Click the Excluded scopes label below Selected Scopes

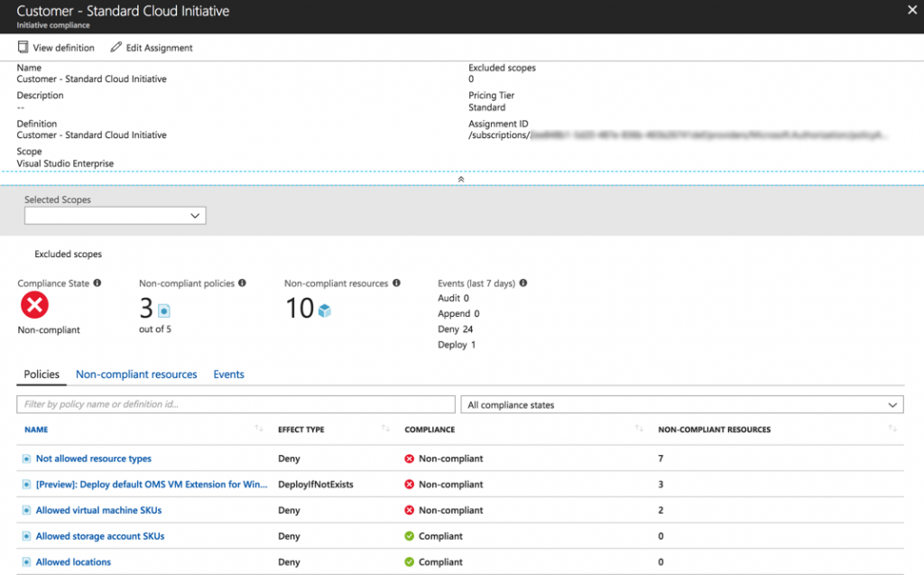click(68, 255)
